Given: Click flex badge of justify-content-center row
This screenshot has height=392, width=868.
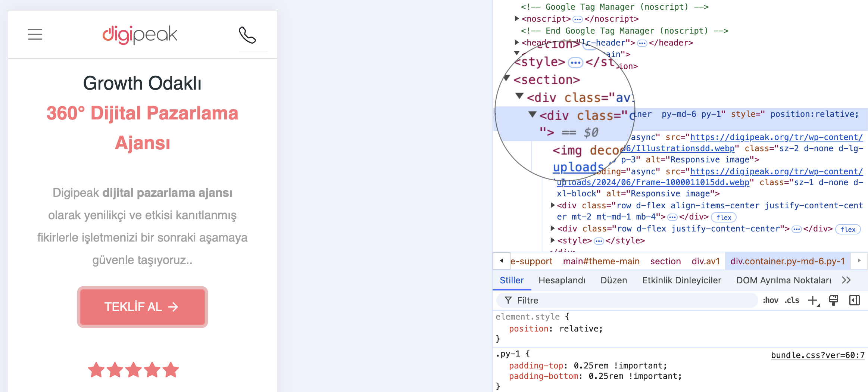Looking at the screenshot, I should 848,229.
